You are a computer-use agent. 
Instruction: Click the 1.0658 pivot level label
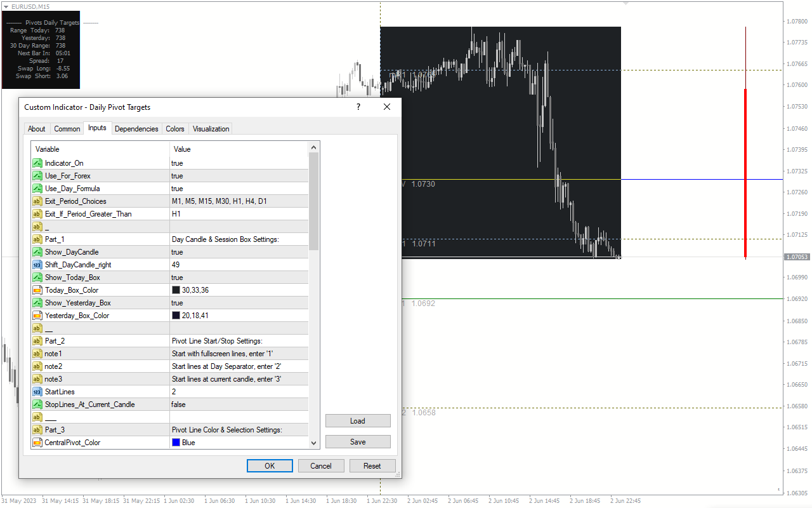pos(423,412)
